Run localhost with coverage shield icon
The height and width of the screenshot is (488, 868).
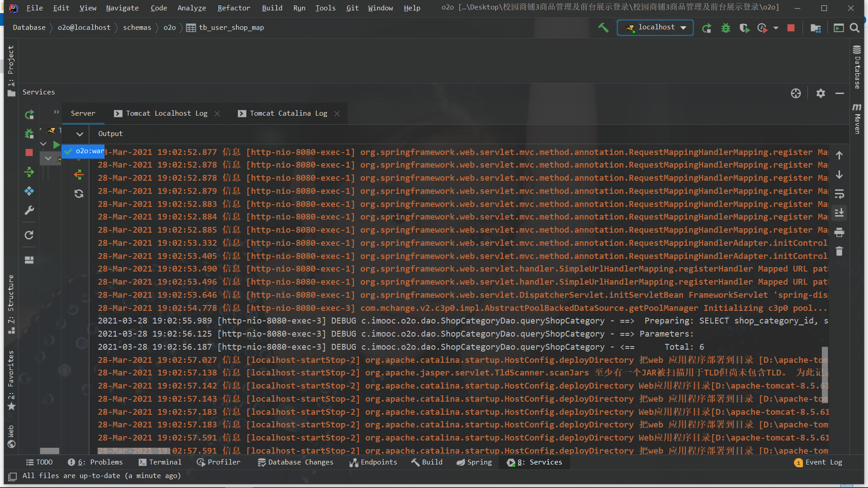pyautogui.click(x=744, y=28)
